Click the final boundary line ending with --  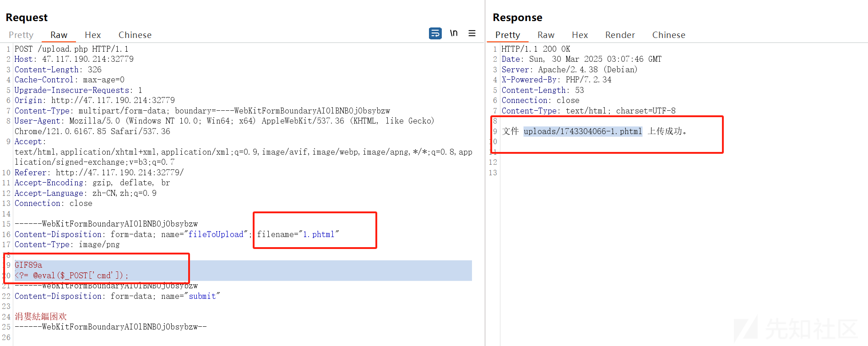111,327
